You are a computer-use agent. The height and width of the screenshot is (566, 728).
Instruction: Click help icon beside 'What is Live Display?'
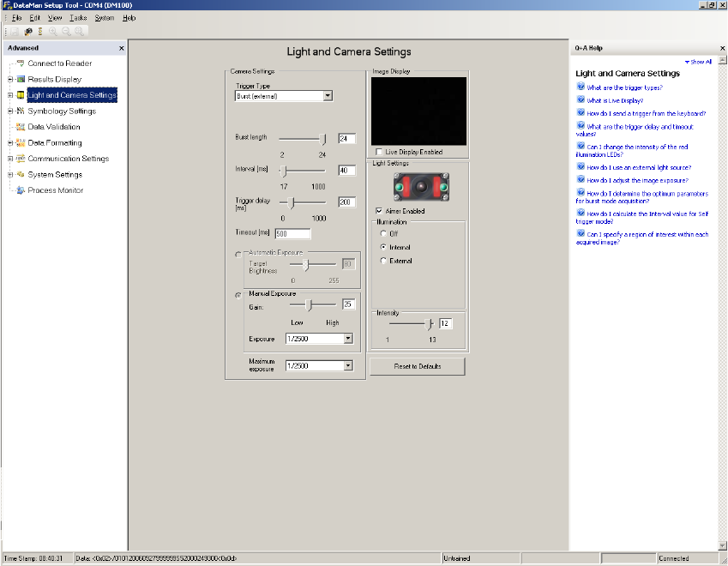(581, 99)
